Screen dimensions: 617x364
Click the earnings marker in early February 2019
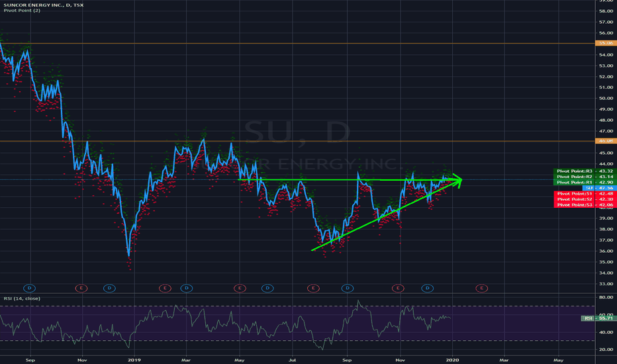point(166,289)
